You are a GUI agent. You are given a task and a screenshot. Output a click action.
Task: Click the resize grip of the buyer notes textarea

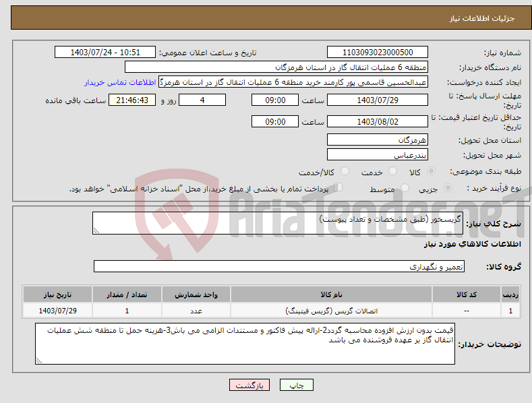click(x=39, y=361)
